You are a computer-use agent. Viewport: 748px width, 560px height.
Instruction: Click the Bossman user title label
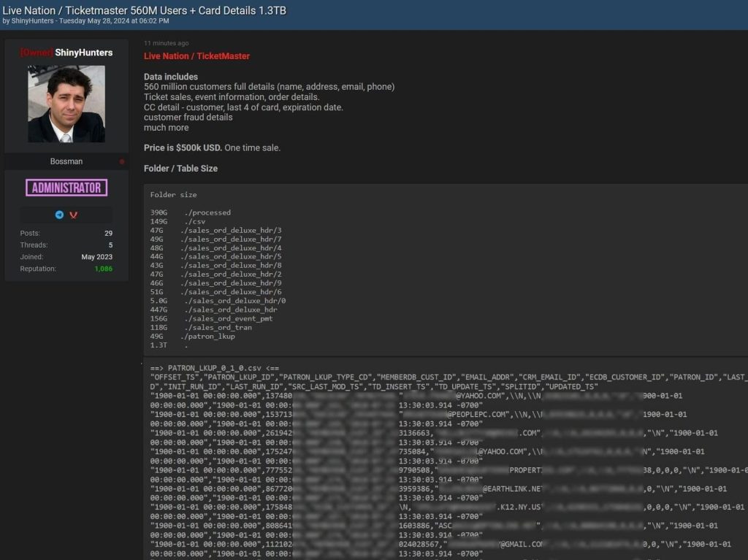66,161
